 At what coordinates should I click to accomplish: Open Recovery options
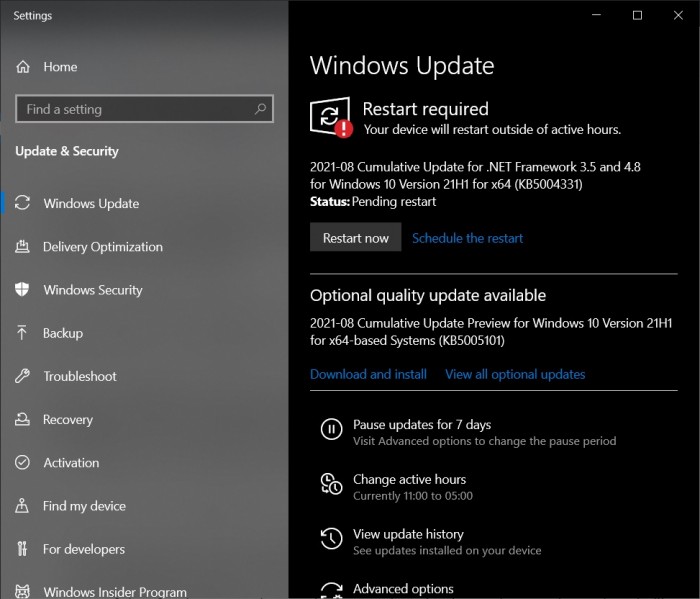(x=68, y=420)
